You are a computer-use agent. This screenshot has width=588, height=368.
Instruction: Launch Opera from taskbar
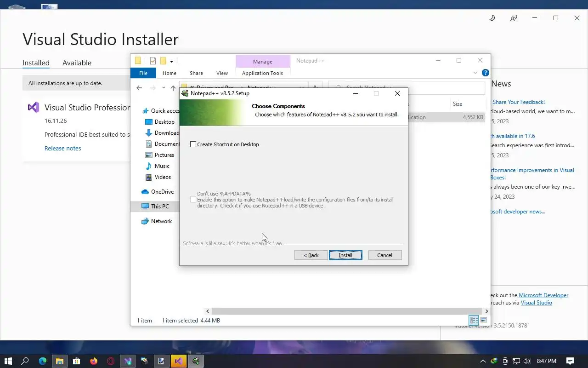tap(111, 361)
